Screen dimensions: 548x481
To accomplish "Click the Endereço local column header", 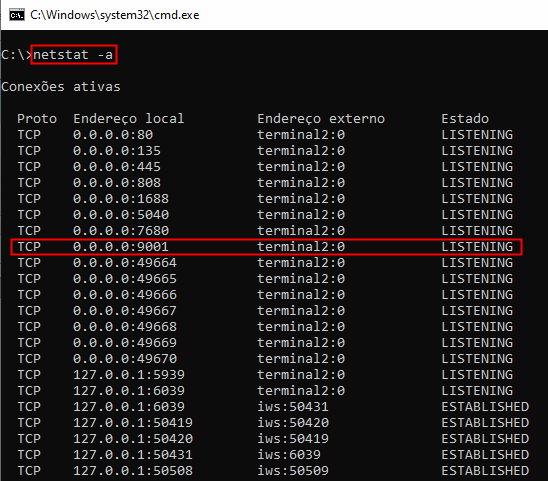I will point(129,119).
